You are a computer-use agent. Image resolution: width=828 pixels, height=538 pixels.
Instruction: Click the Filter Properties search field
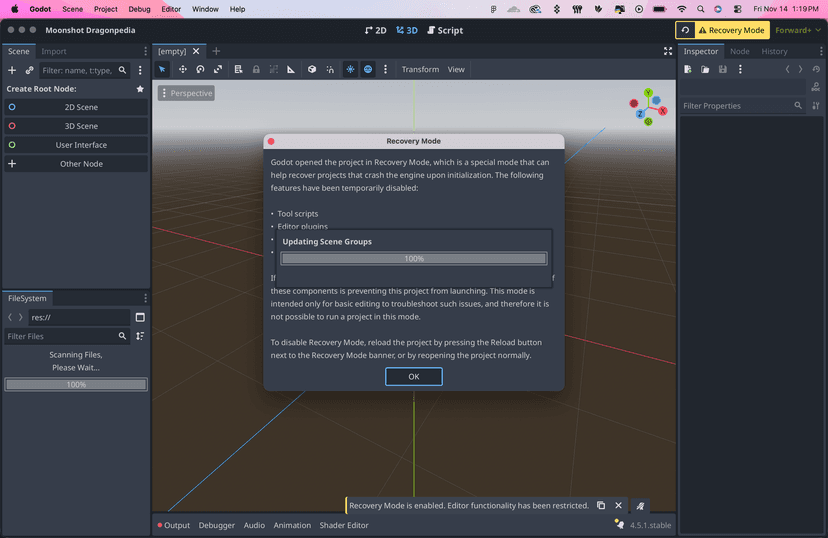click(737, 106)
